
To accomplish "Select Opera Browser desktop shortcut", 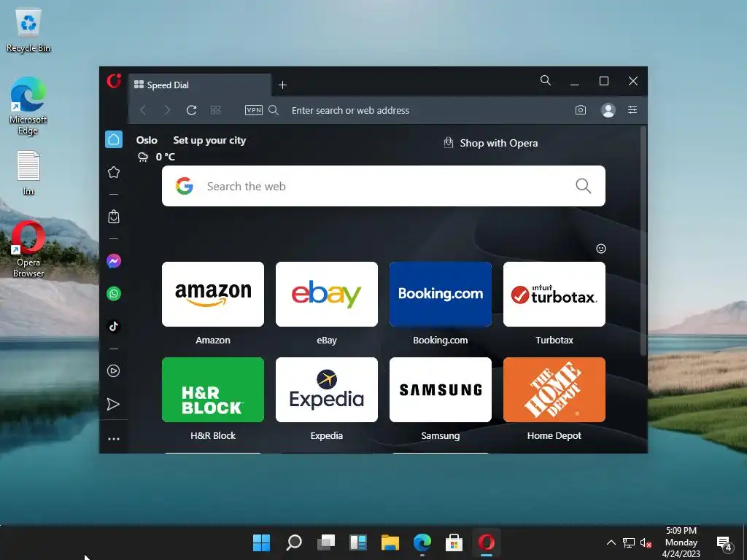I will tap(28, 249).
